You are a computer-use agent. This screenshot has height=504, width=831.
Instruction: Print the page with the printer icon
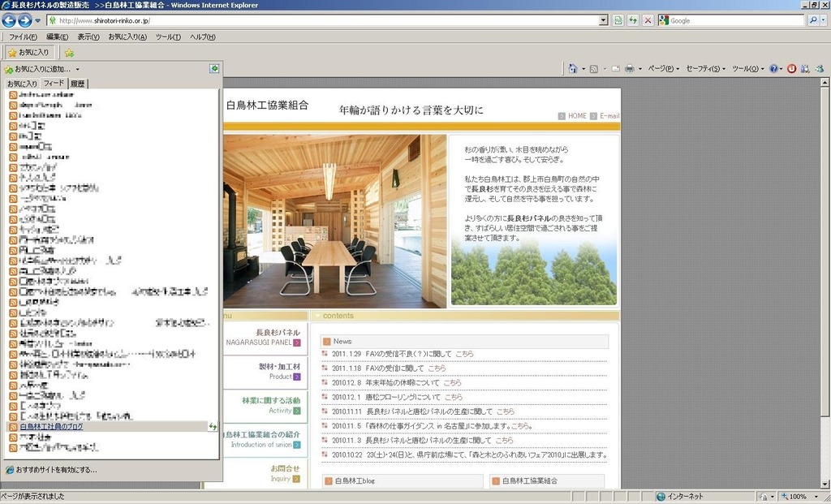630,69
